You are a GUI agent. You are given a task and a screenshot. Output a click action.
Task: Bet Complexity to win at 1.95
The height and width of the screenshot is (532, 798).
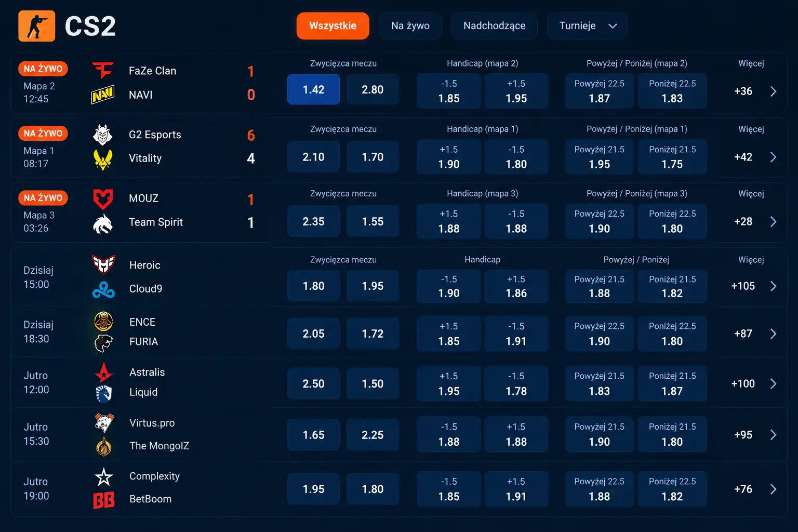pyautogui.click(x=313, y=489)
